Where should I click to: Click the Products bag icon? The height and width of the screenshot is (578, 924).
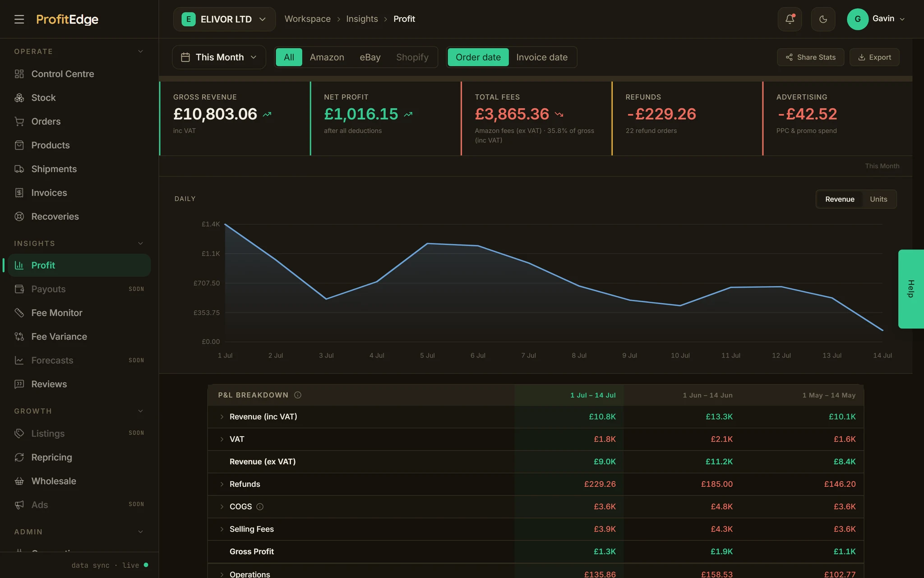click(19, 145)
